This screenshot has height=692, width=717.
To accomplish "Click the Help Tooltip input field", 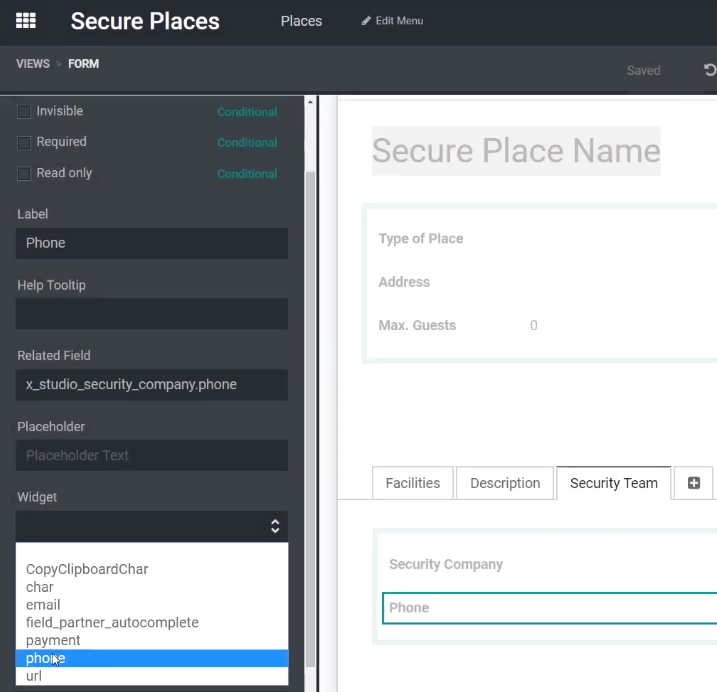I will click(x=152, y=314).
